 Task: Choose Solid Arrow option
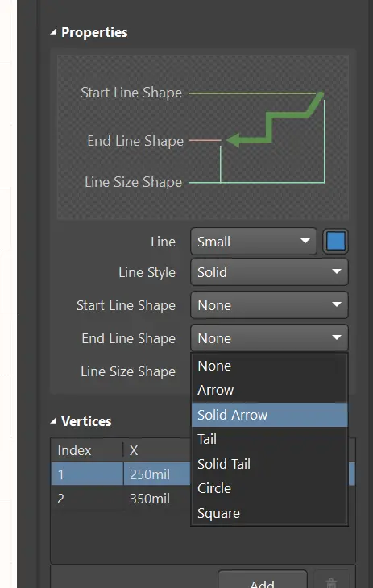269,415
